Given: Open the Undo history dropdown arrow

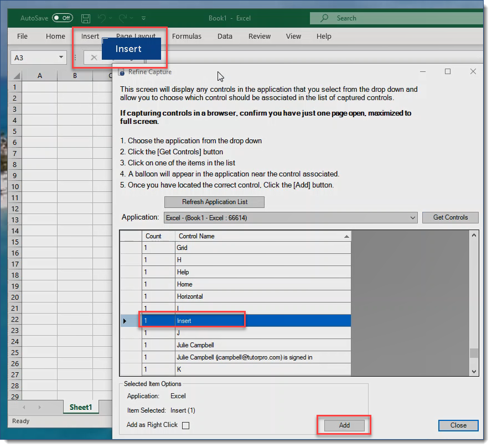Looking at the screenshot, I should click(x=111, y=18).
